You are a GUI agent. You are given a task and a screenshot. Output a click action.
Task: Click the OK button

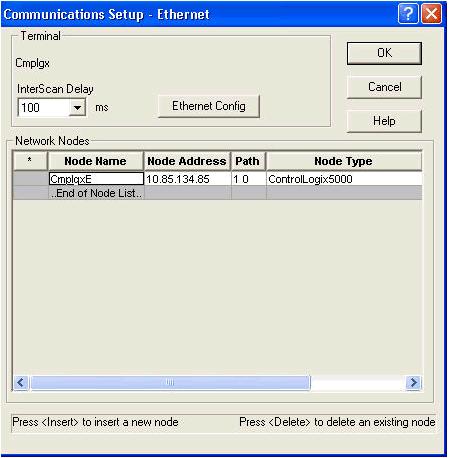384,53
